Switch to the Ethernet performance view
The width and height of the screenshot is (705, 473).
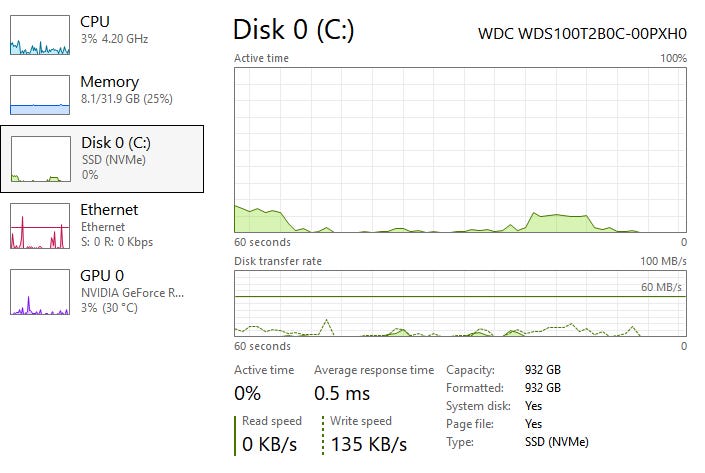pyautogui.click(x=109, y=210)
